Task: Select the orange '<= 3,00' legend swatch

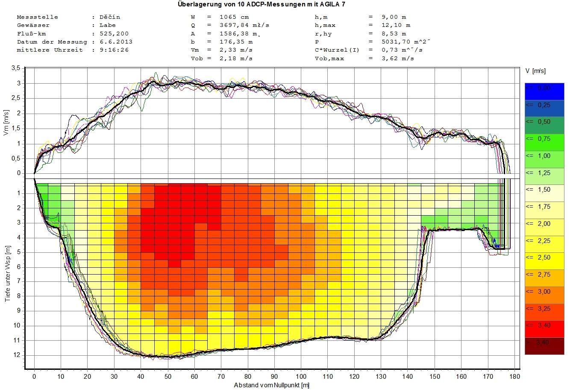Action: point(544,294)
